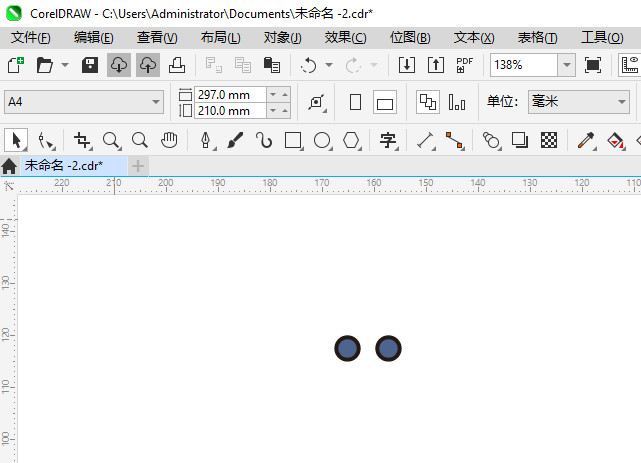Select the Pan hand tool
This screenshot has height=463, width=641.
click(169, 141)
